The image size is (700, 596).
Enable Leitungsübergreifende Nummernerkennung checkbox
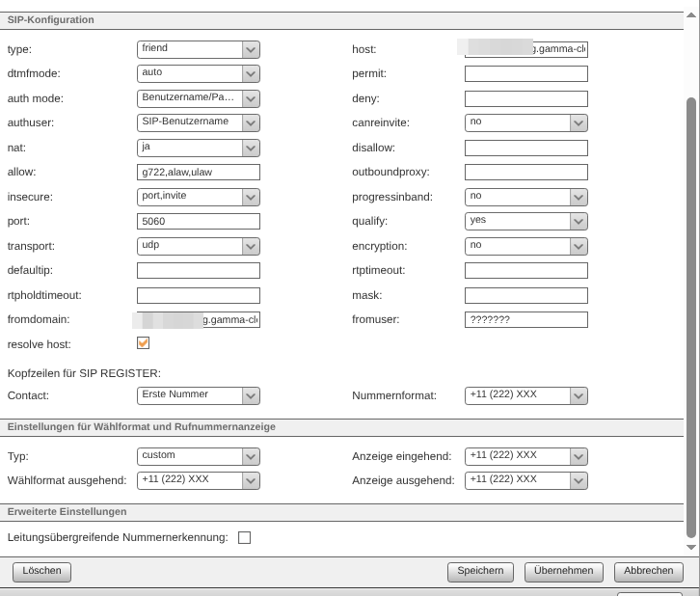coord(244,538)
